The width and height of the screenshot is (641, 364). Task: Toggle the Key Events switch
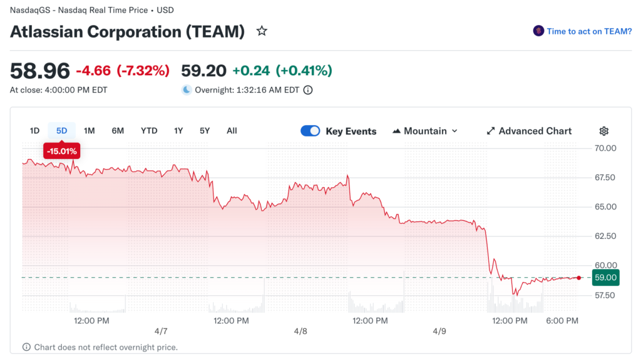point(310,131)
